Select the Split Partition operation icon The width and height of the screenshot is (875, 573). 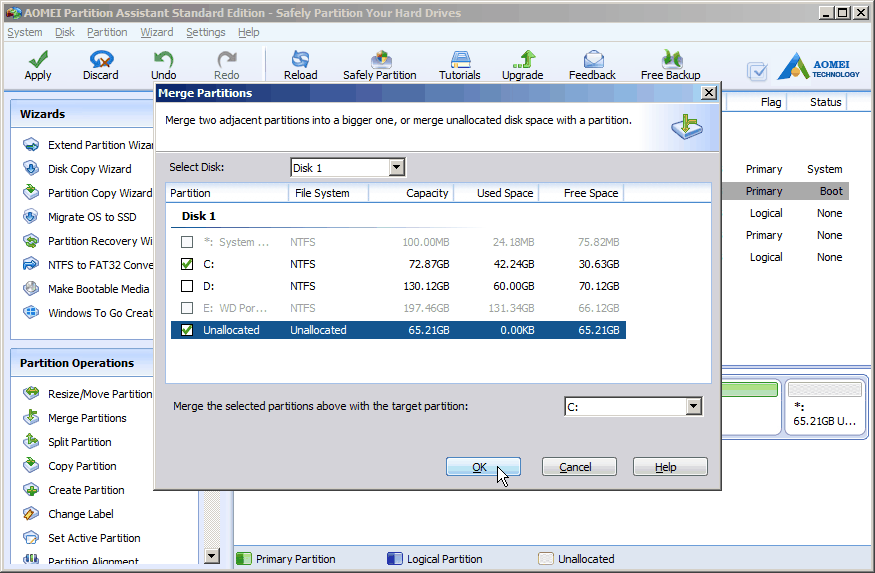tap(31, 441)
